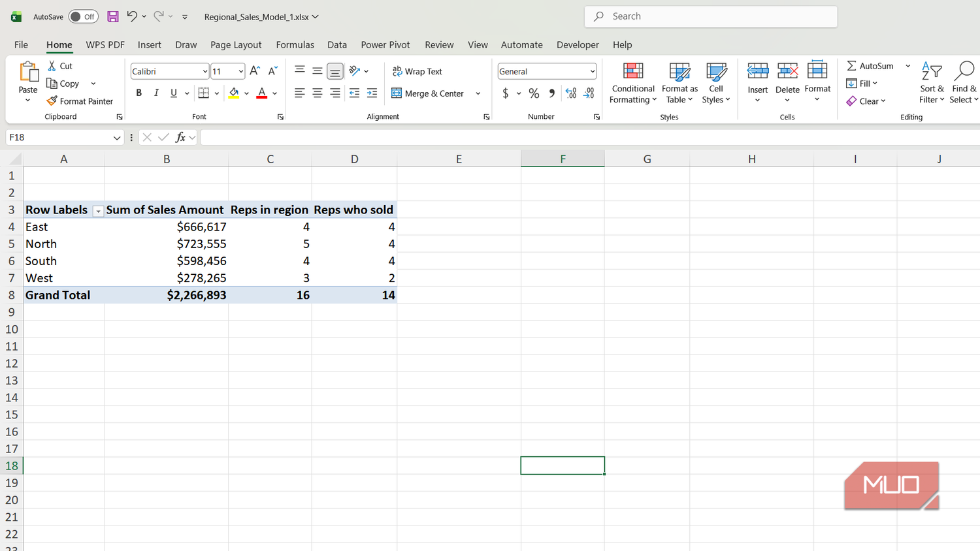The width and height of the screenshot is (980, 551).
Task: Expand the Merge & Center dropdown arrow
Action: pos(478,93)
